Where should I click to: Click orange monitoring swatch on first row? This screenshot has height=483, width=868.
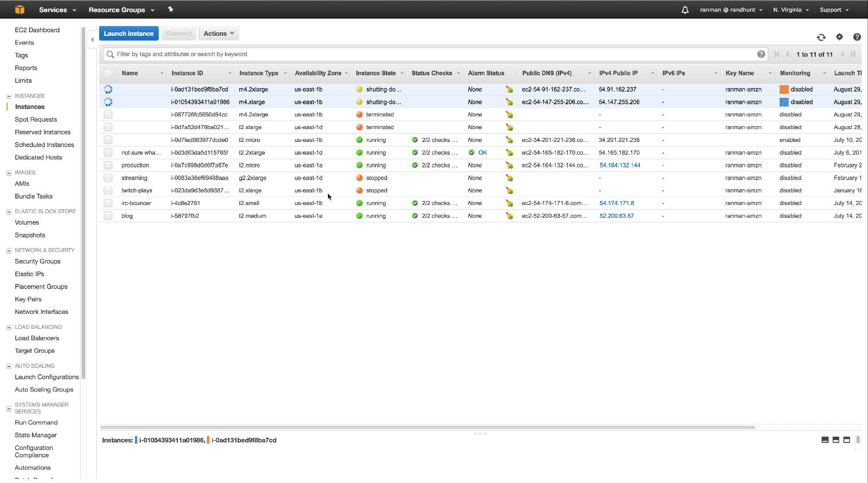coord(784,89)
